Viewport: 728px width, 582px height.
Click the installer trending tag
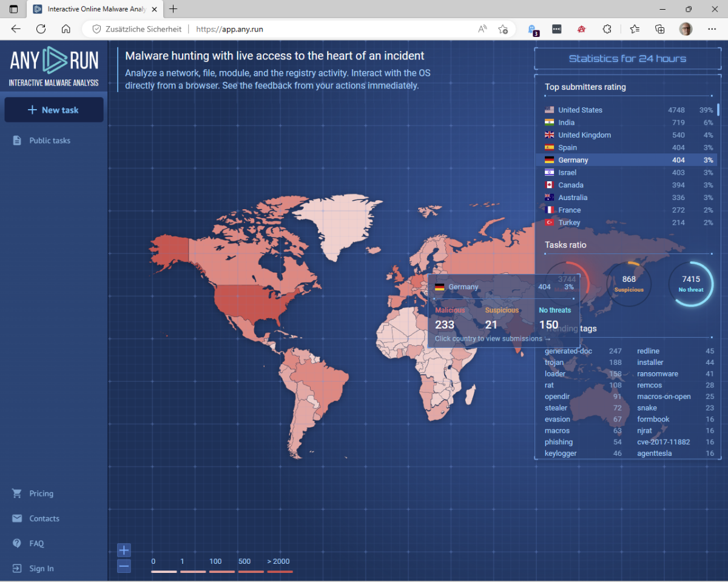coord(650,363)
